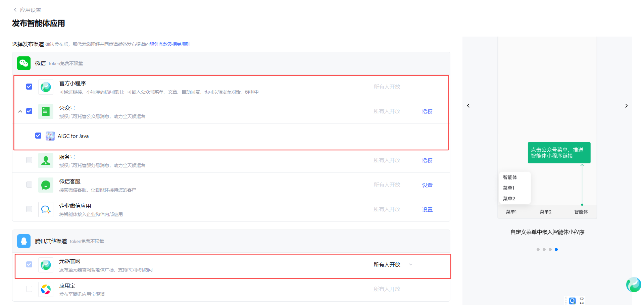Image resolution: width=644 pixels, height=305 pixels.
Task: Click the green WeChat logo icon
Action: pos(24,63)
